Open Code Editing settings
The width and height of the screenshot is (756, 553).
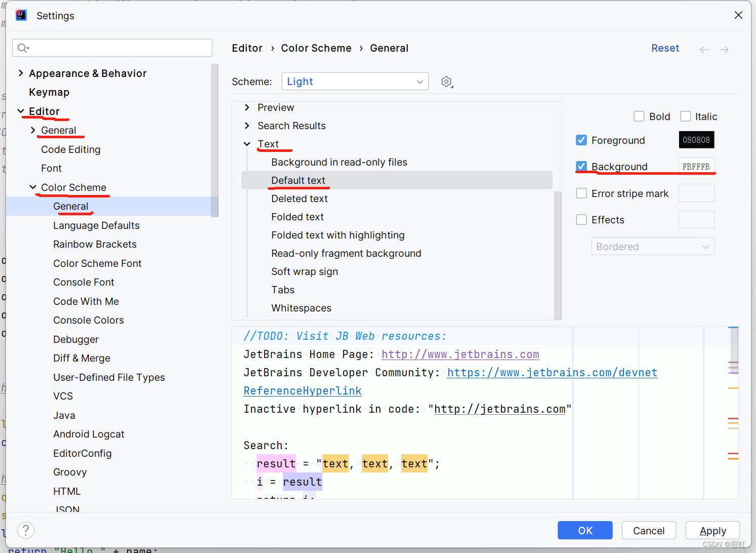(x=71, y=149)
